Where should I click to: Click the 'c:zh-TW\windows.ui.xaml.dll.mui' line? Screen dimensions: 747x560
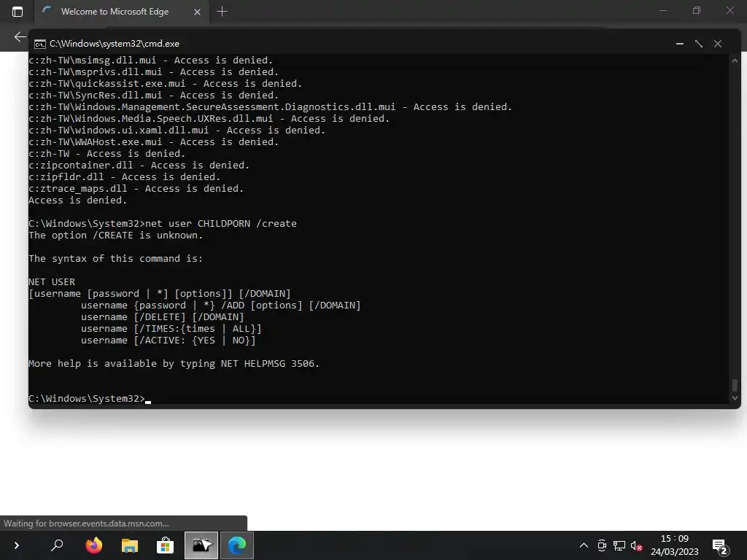tap(177, 131)
